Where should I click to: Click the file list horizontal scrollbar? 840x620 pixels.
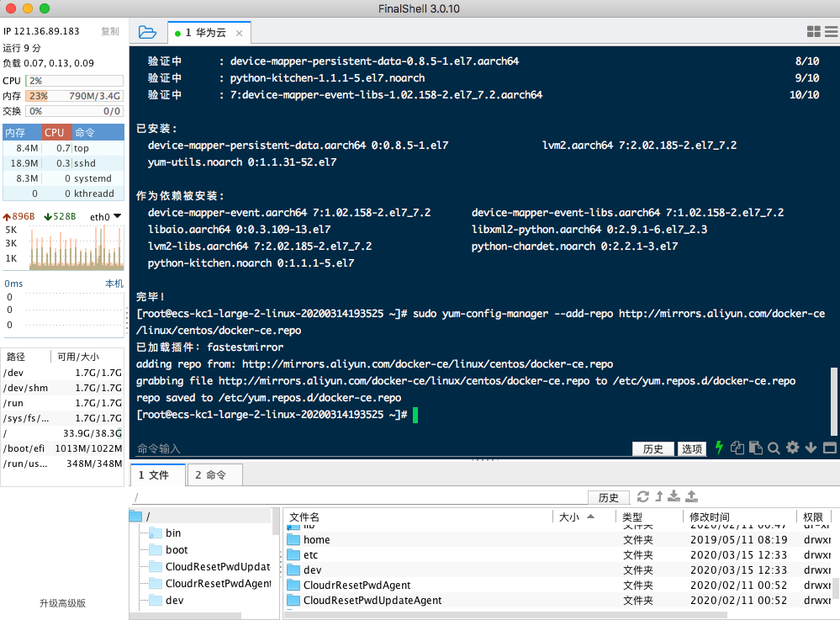coord(505,615)
